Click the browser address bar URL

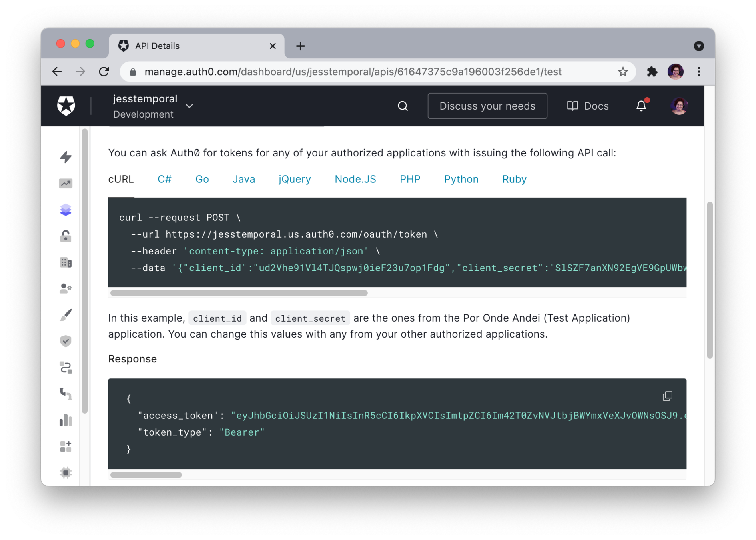(x=353, y=72)
